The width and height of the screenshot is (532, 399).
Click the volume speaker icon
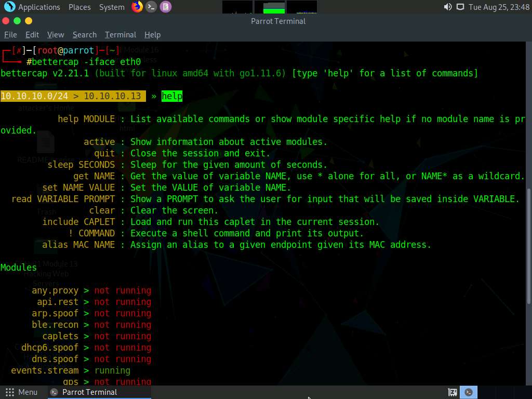(447, 7)
